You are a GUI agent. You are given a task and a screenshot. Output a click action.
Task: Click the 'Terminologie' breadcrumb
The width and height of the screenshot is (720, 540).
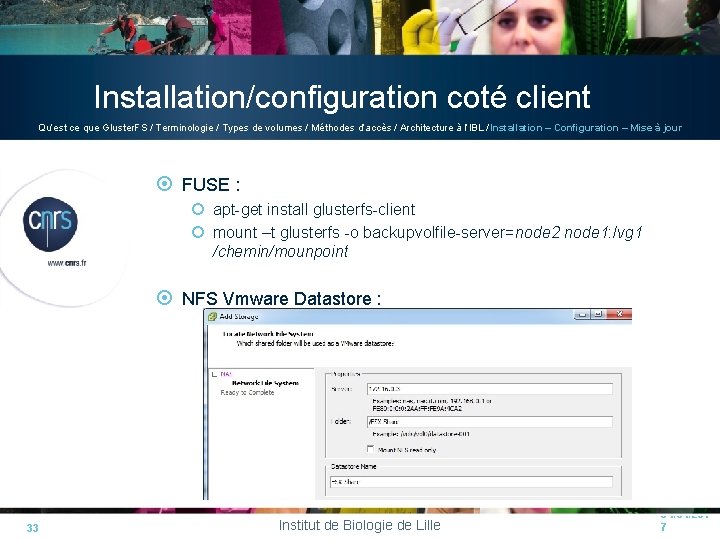pos(185,128)
